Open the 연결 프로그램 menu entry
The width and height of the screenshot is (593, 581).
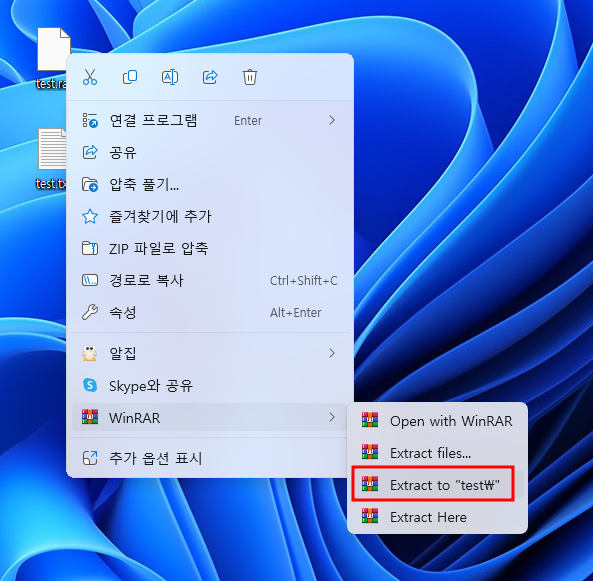click(x=210, y=121)
